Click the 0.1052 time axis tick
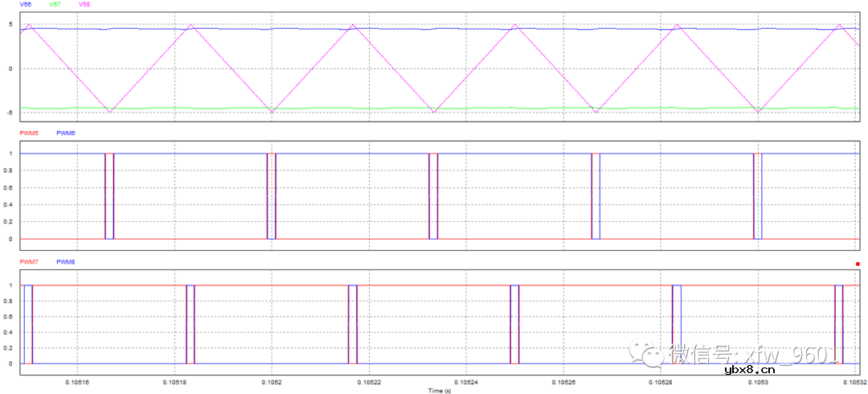 [x=272, y=380]
